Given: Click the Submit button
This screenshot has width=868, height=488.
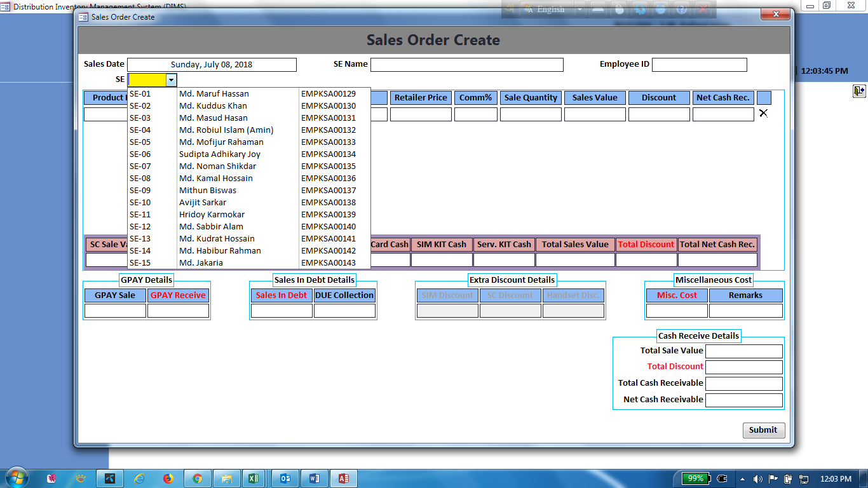Looking at the screenshot, I should pyautogui.click(x=764, y=430).
